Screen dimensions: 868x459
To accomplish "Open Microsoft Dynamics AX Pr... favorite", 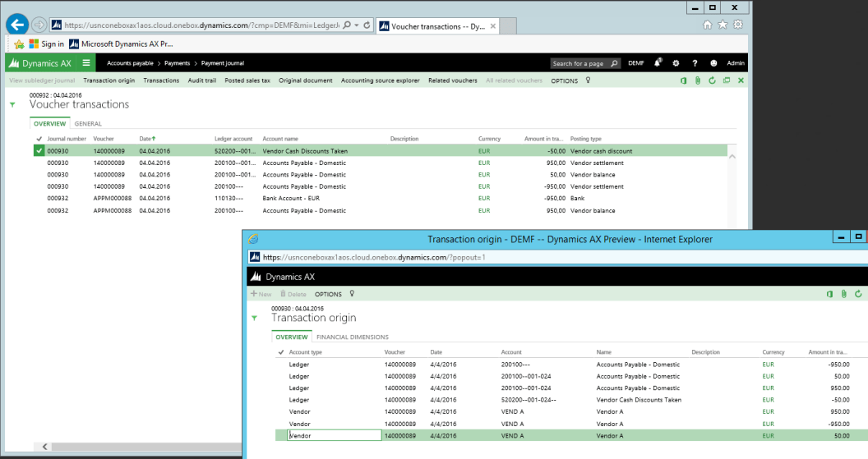I will (121, 44).
